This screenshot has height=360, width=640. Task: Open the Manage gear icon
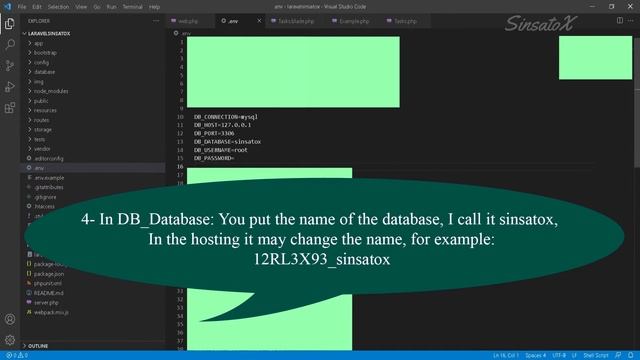(x=10, y=340)
